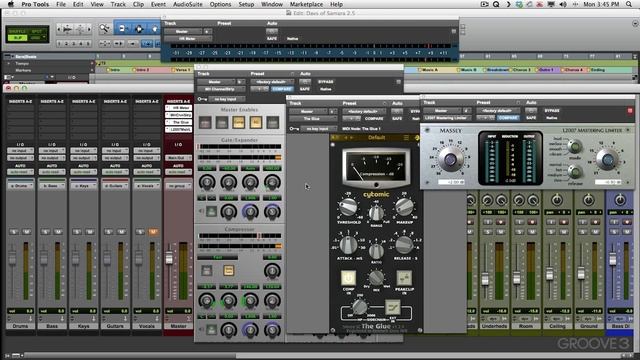Screen dimensions: 640x360
Task: Click the gate listen button beside speaker icon
Action: click(x=211, y=211)
